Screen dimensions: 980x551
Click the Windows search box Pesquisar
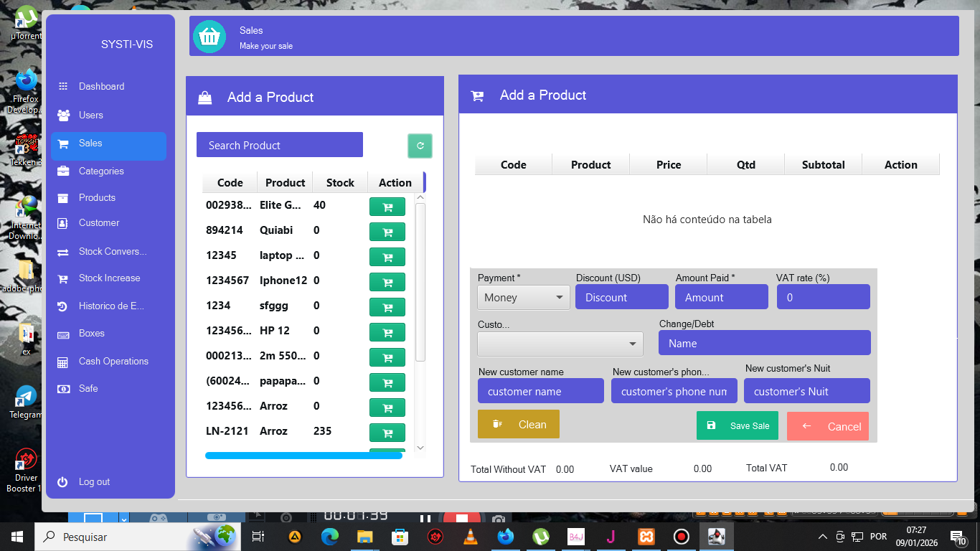pos(136,537)
